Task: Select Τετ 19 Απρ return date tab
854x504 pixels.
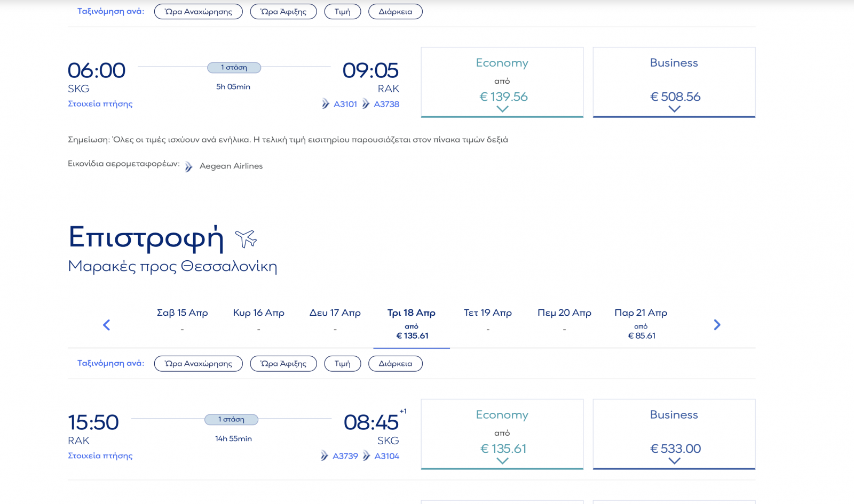Action: tap(487, 320)
